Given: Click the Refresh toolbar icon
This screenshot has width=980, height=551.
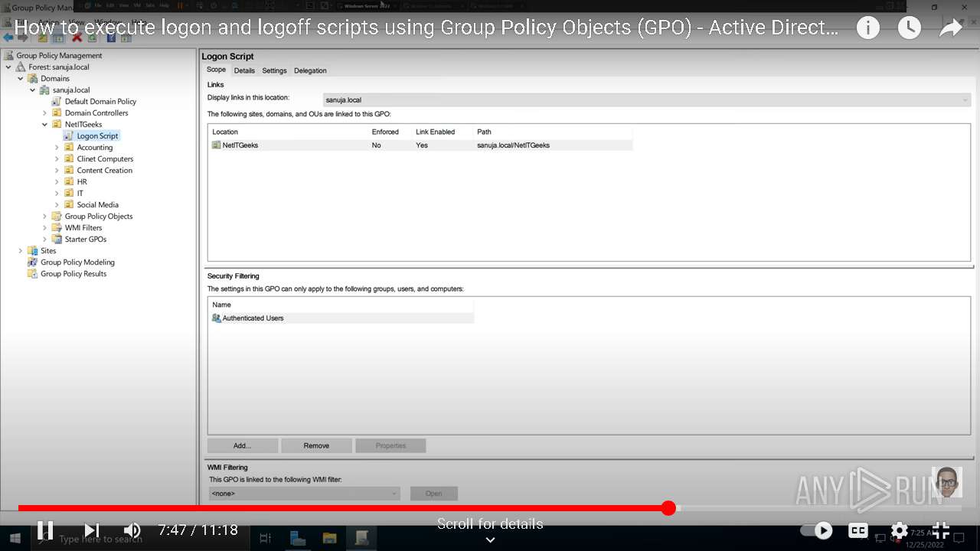Looking at the screenshot, I should tap(93, 37).
